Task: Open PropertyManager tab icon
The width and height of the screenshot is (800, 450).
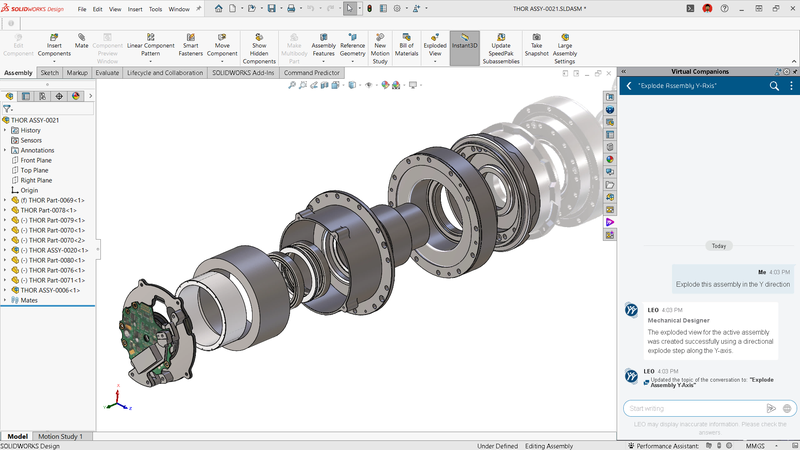Action: pyautogui.click(x=26, y=96)
